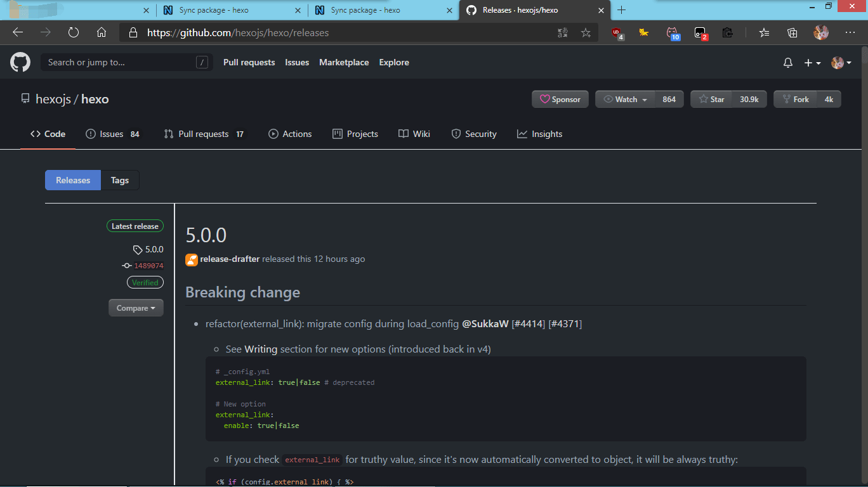Open the notifications bell
This screenshot has height=487, width=868.
point(788,63)
